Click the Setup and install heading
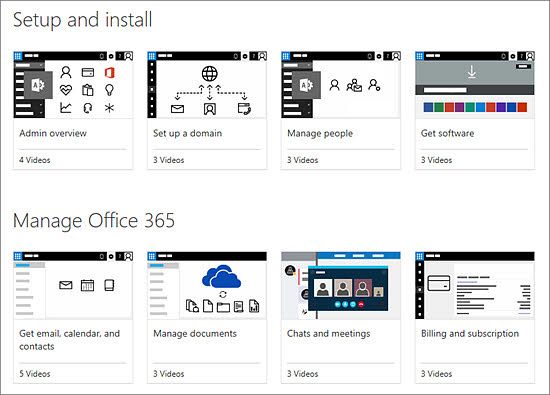550x395 pixels. 82,20
